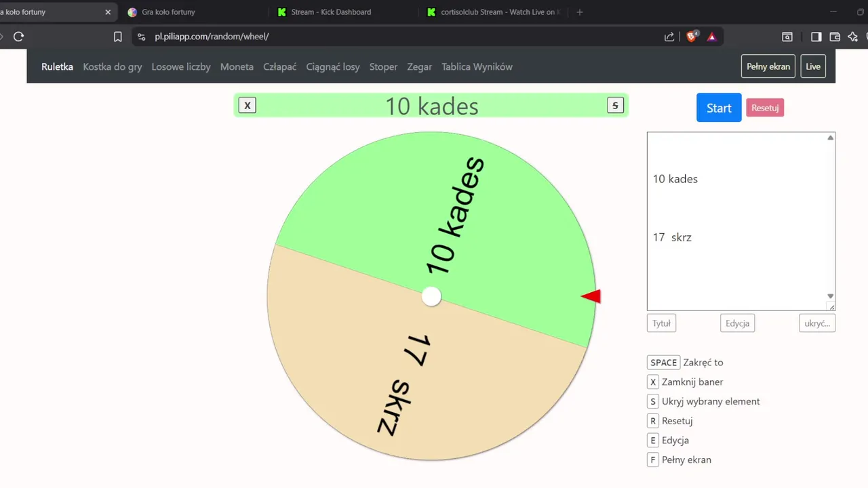
Task: Spin the wheel with the Start button
Action: pos(719,108)
